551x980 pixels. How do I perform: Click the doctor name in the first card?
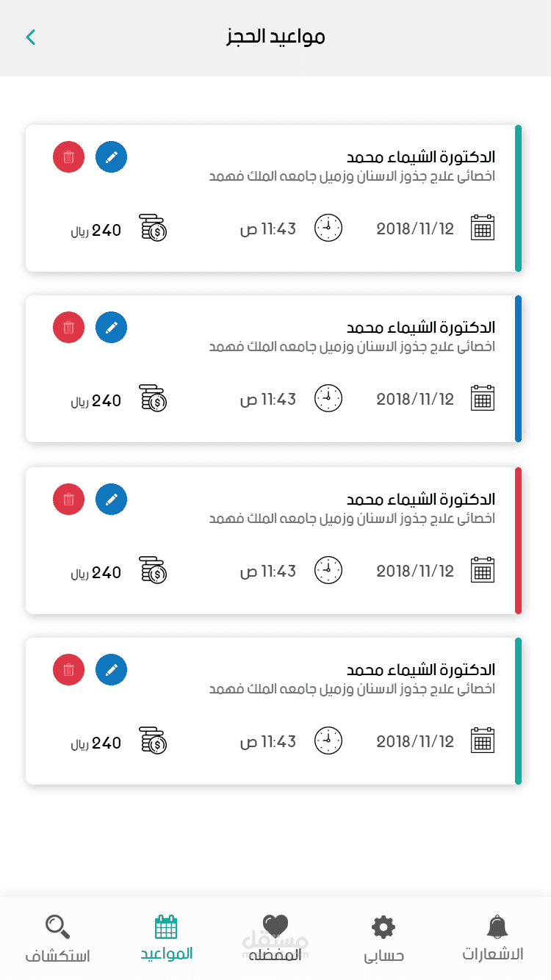421,157
